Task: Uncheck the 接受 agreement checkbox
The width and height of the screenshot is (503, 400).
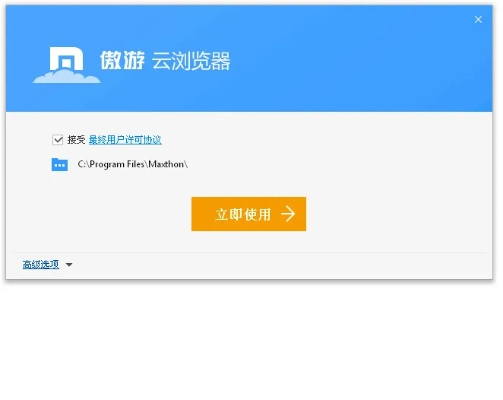Action: tap(57, 140)
